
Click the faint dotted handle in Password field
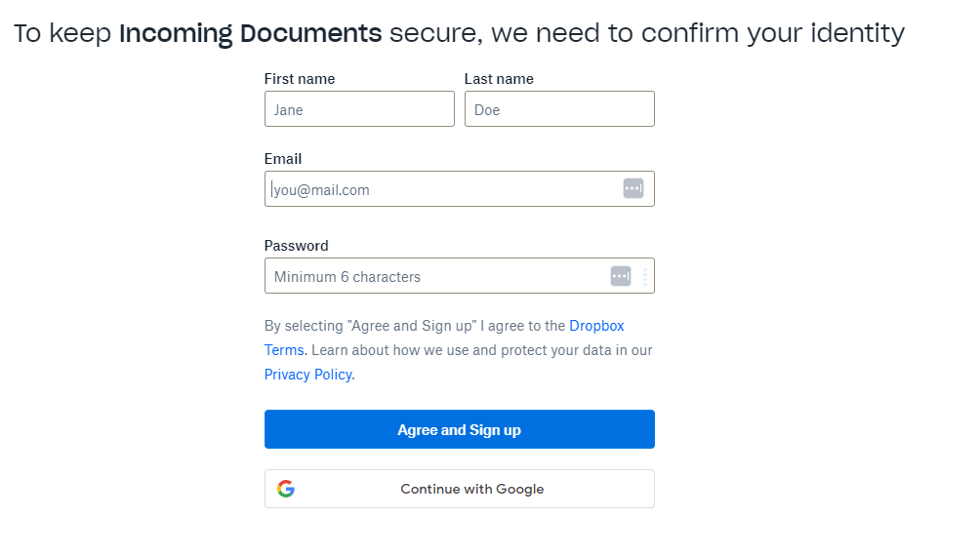(x=644, y=277)
